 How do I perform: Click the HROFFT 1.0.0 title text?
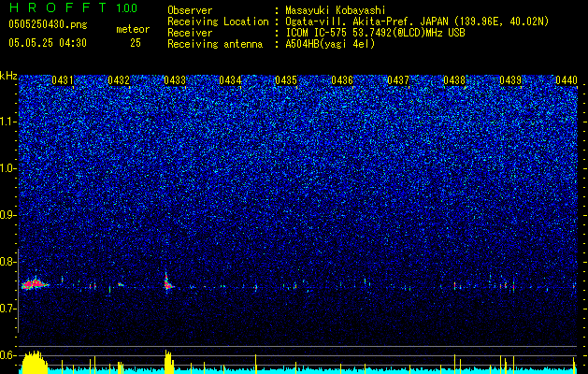pyautogui.click(x=73, y=7)
